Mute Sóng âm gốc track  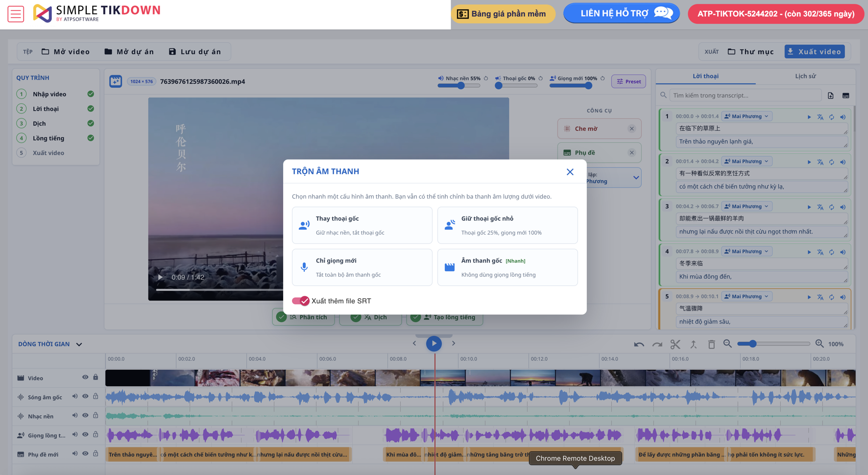tap(75, 396)
